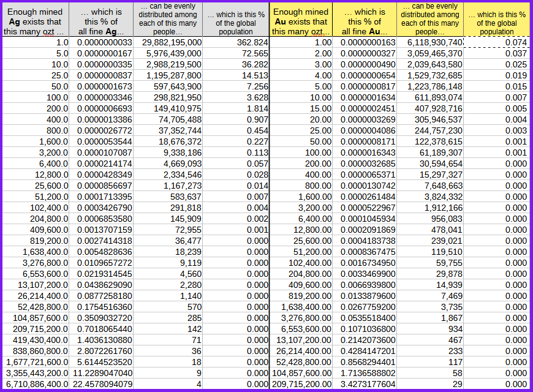
Task: Click cell showing 1,529,732,685
Action: 430,75
